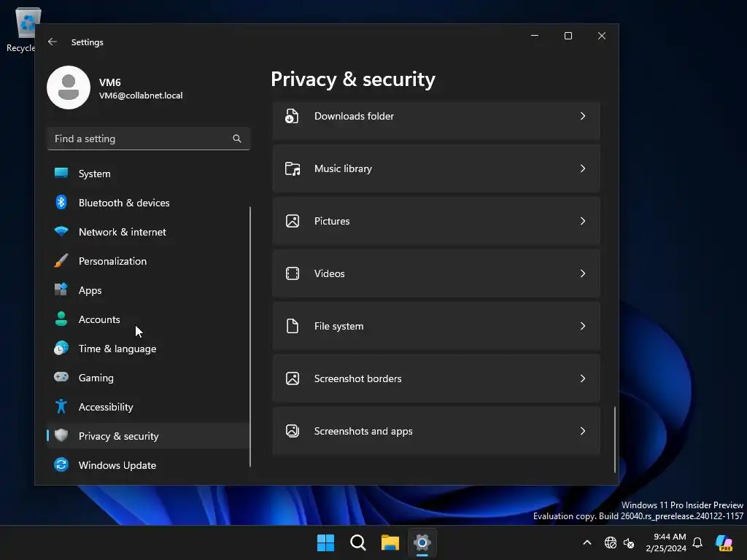
Task: Click the Privacy & security shield icon
Action: pos(61,435)
